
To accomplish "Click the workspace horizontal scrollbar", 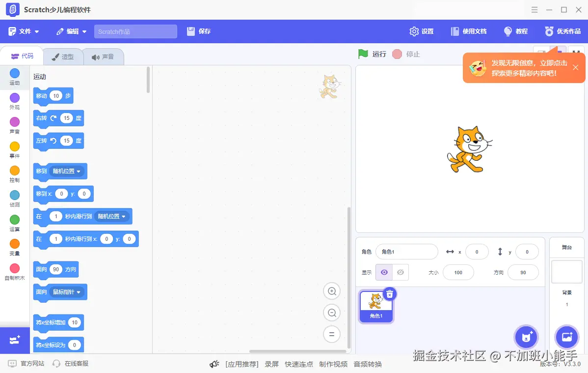I will point(298,351).
